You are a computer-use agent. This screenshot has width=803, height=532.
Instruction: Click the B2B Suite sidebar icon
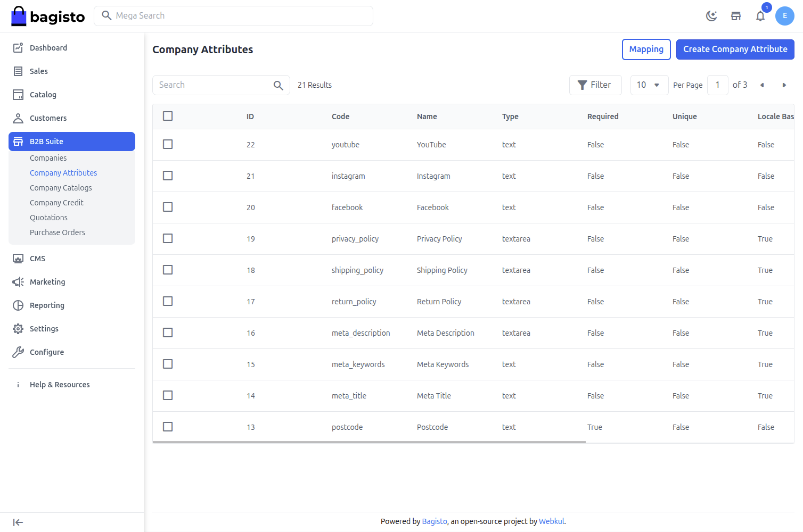click(18, 142)
